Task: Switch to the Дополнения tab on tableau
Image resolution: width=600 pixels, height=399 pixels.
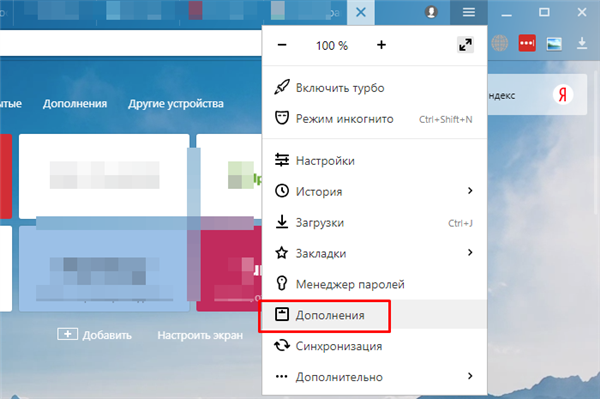Action: pyautogui.click(x=75, y=104)
